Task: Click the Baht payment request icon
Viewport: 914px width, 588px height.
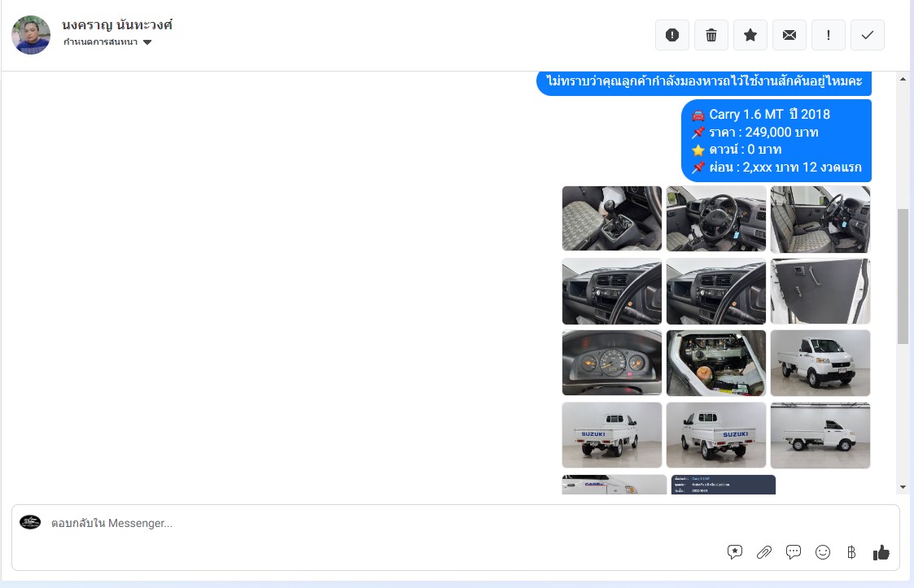Action: tap(851, 552)
